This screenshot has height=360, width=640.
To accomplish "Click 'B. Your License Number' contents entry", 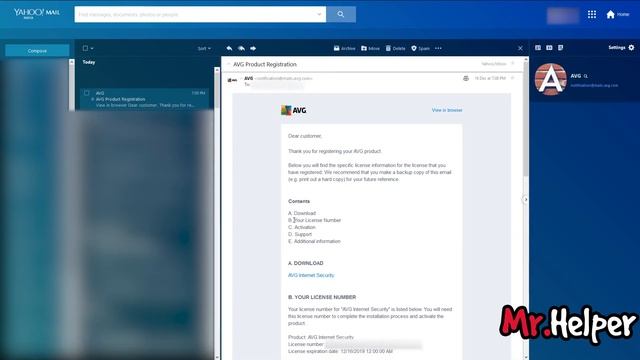I will 314,220.
